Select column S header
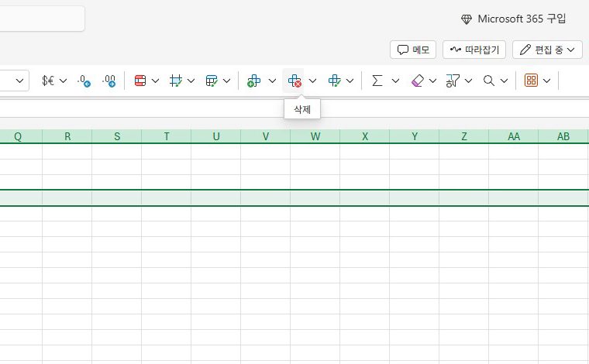This screenshot has width=589, height=364. (x=117, y=136)
